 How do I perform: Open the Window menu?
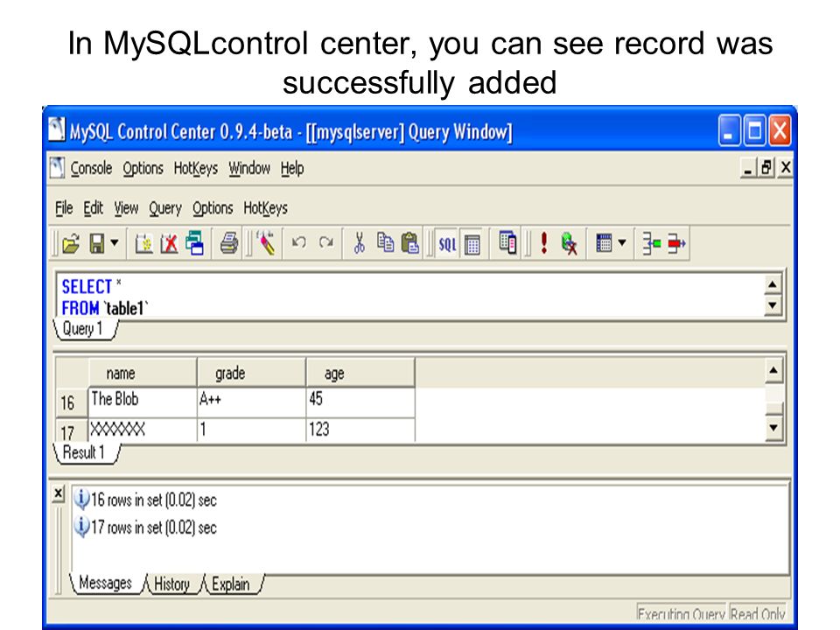249,168
